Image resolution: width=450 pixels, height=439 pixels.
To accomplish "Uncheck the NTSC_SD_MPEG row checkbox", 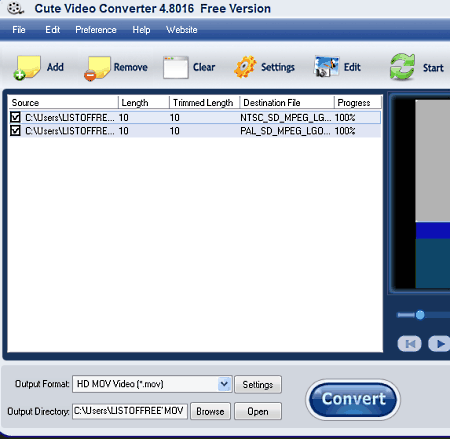I will (15, 117).
